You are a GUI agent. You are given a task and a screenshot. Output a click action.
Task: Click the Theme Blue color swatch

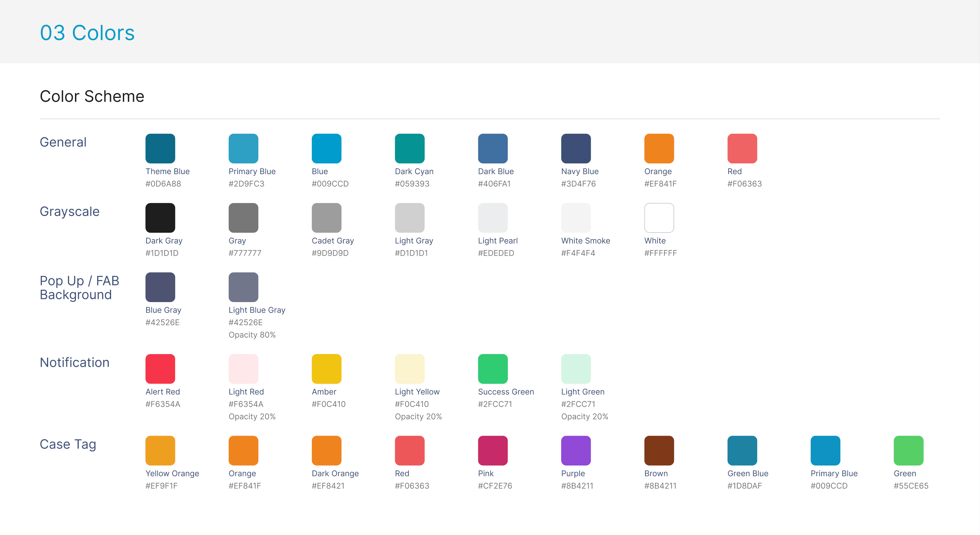160,148
